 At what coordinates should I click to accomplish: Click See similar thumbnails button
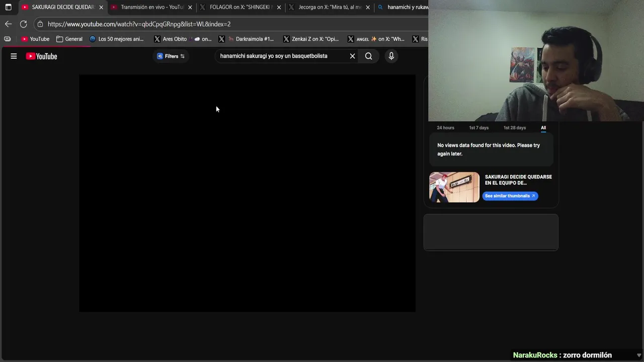tap(510, 196)
